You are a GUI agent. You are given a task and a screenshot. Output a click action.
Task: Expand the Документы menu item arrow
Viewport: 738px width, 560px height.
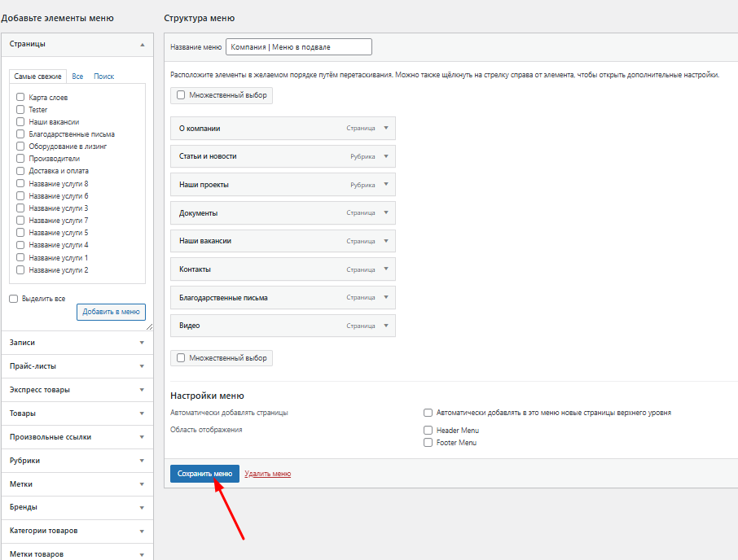coord(386,213)
